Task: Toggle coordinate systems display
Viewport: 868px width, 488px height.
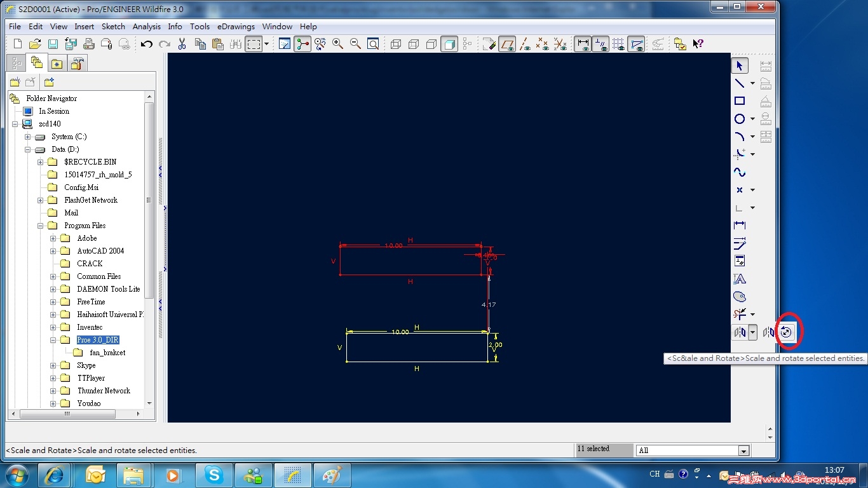Action: click(560, 44)
